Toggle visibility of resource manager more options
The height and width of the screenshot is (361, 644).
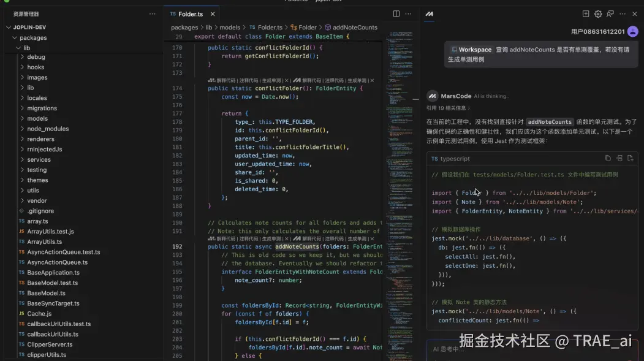pyautogui.click(x=151, y=13)
